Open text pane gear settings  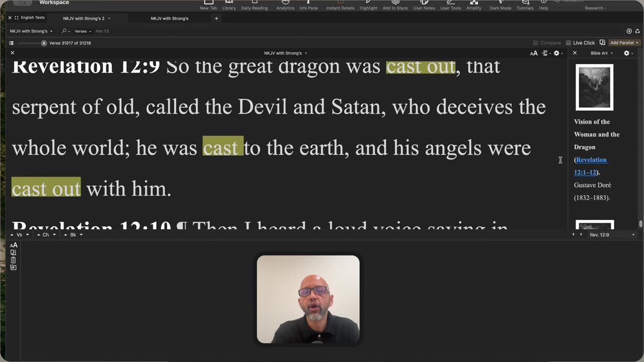tap(557, 53)
